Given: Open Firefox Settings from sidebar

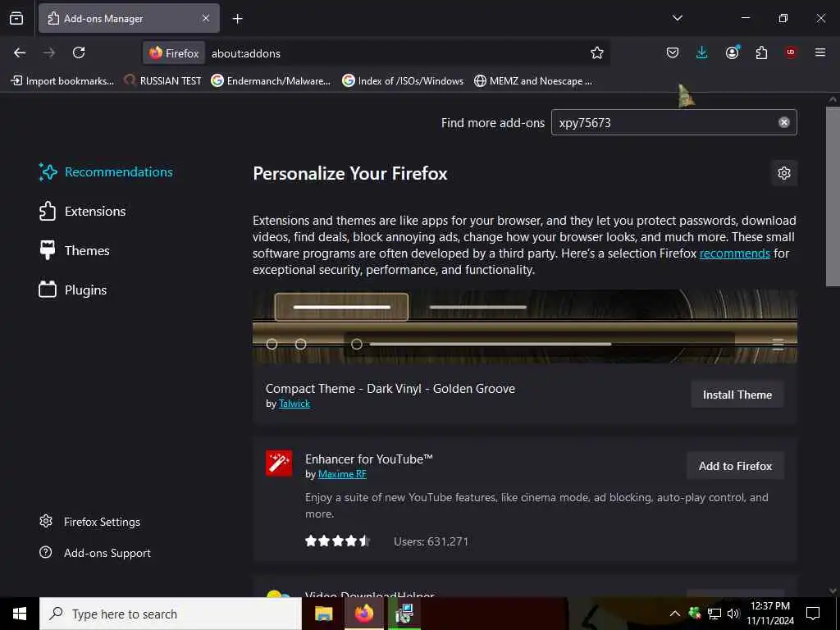Looking at the screenshot, I should click(90, 522).
